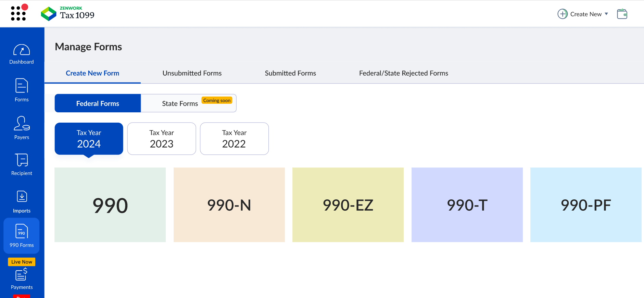Choose Tax Year 2023
The width and height of the screenshot is (644, 298).
pyautogui.click(x=162, y=139)
